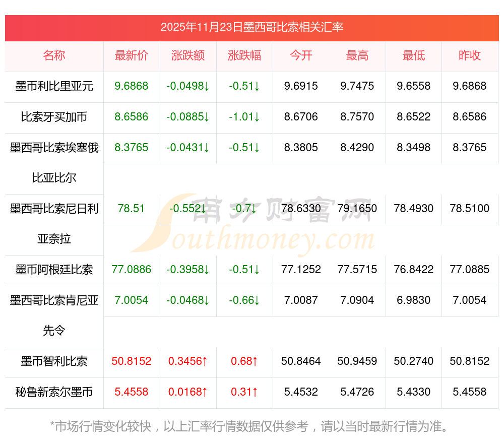Screen dimensions: 504x442
Task: Select the 最高 column header
Action: pos(357,55)
